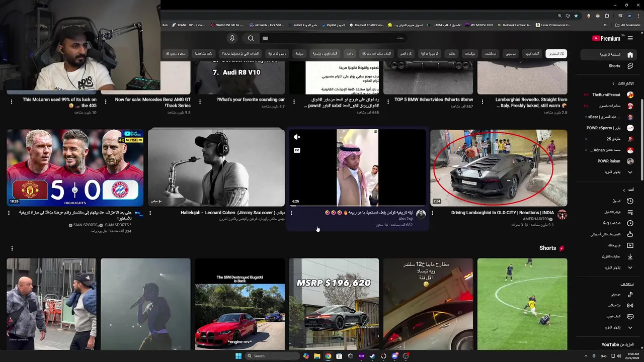Open the football pitch short
This screenshot has height=362, width=644.
click(522, 304)
